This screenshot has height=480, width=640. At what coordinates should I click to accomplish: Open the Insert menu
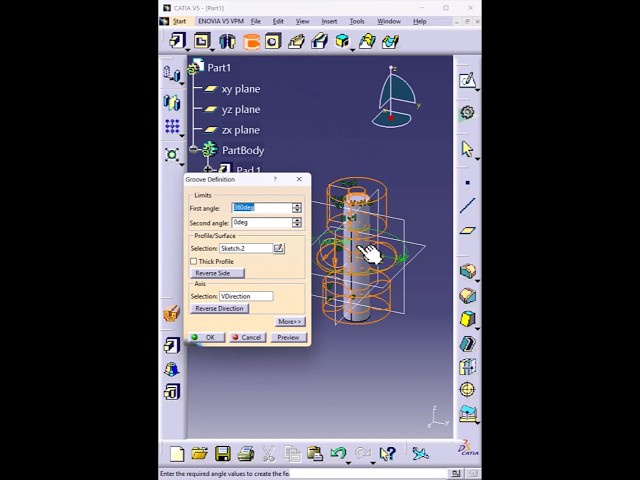(x=329, y=21)
